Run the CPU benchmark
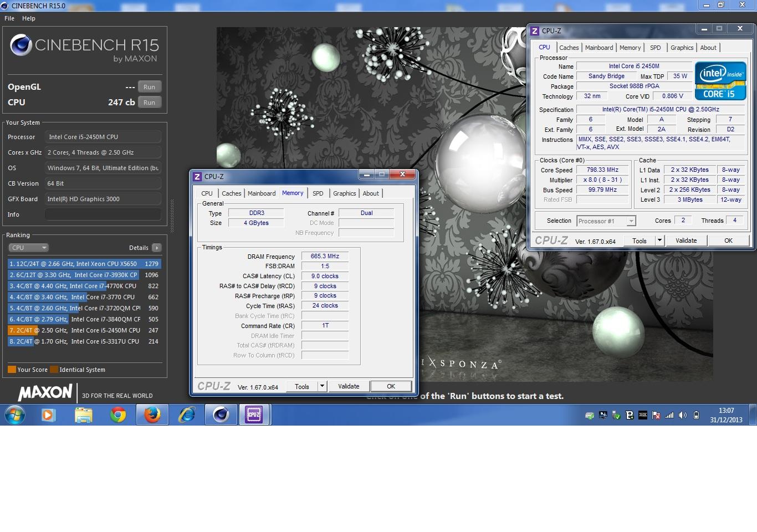757x532 pixels. [x=150, y=103]
